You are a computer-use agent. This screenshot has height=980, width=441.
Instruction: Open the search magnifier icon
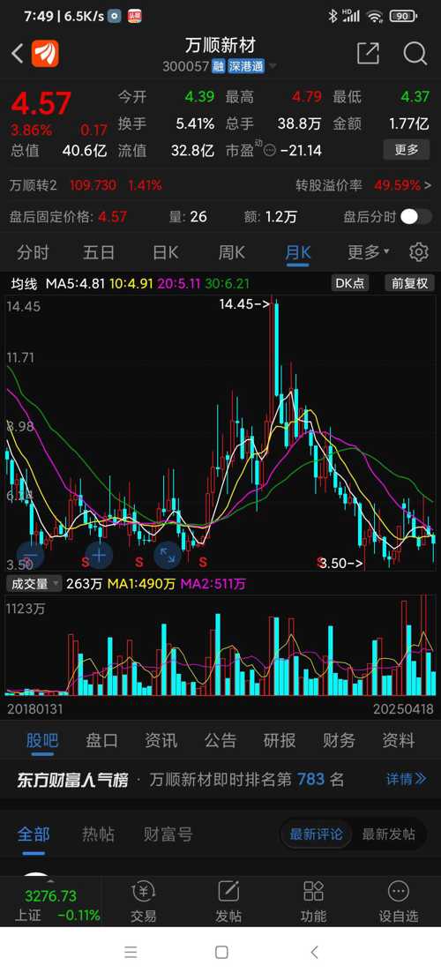(x=415, y=53)
